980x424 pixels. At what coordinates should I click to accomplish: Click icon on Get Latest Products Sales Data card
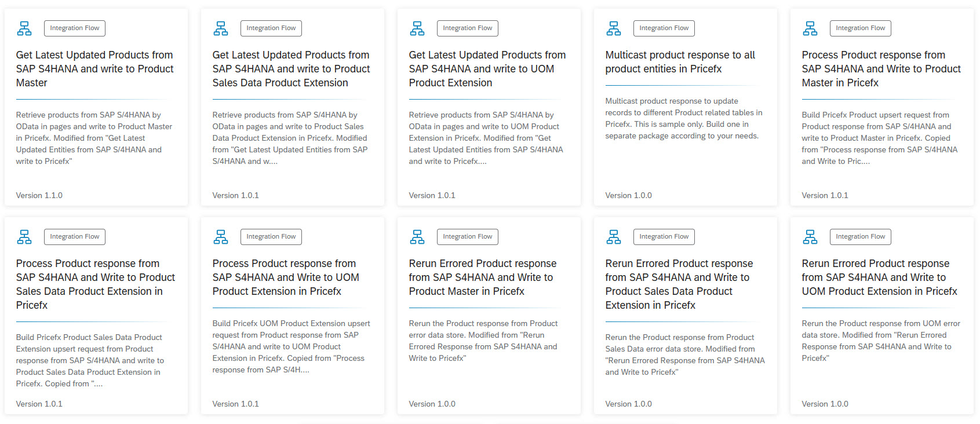(221, 28)
